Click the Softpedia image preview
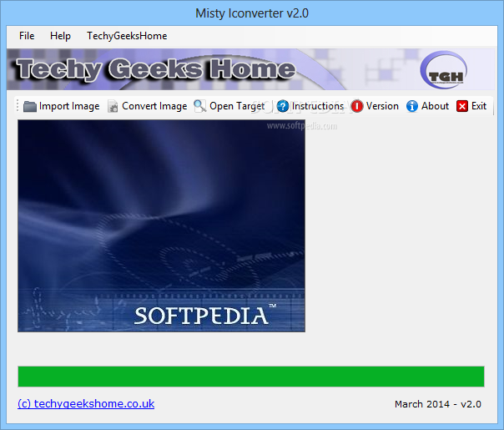This screenshot has width=504, height=430. pos(161,225)
